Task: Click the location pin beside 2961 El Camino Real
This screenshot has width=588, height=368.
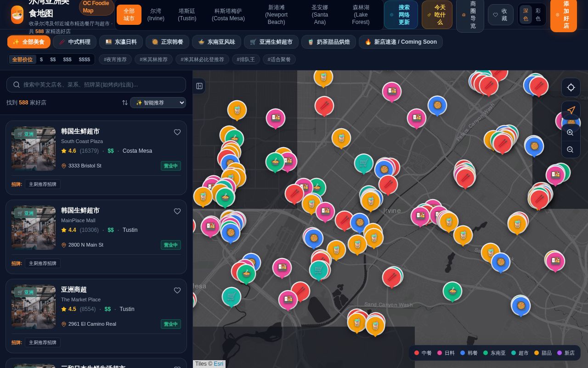Action: point(64,324)
